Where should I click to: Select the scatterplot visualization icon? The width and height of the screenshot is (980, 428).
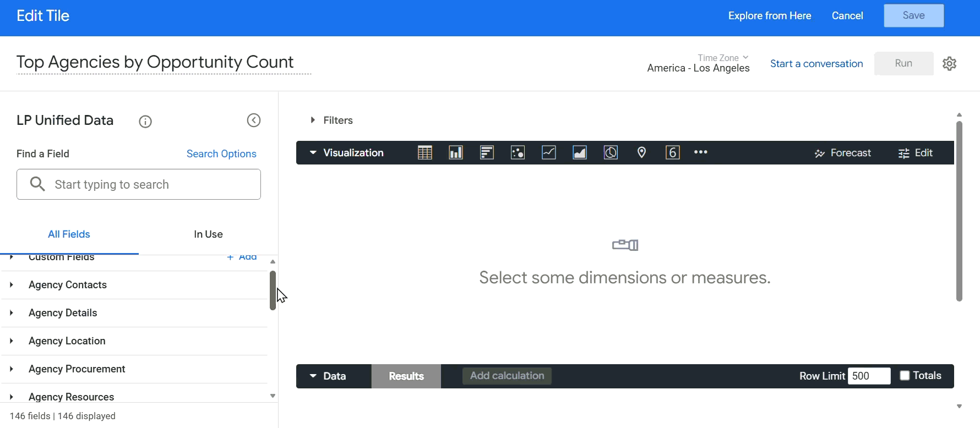(518, 153)
